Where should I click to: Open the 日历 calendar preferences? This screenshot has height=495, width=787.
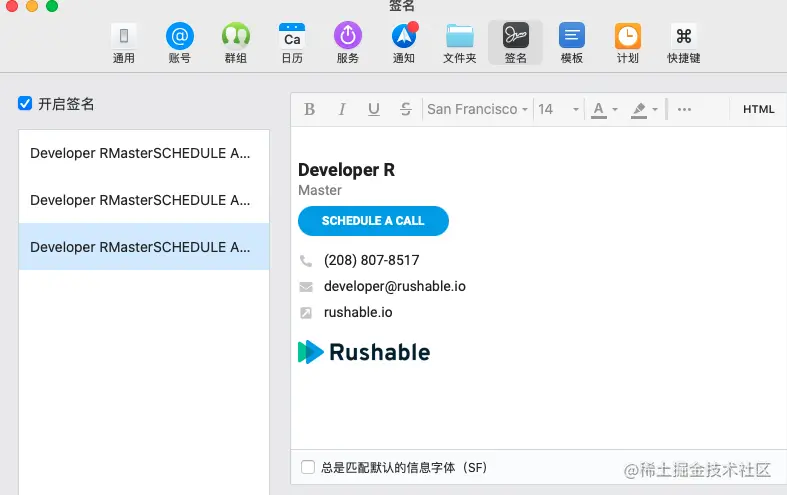292,43
